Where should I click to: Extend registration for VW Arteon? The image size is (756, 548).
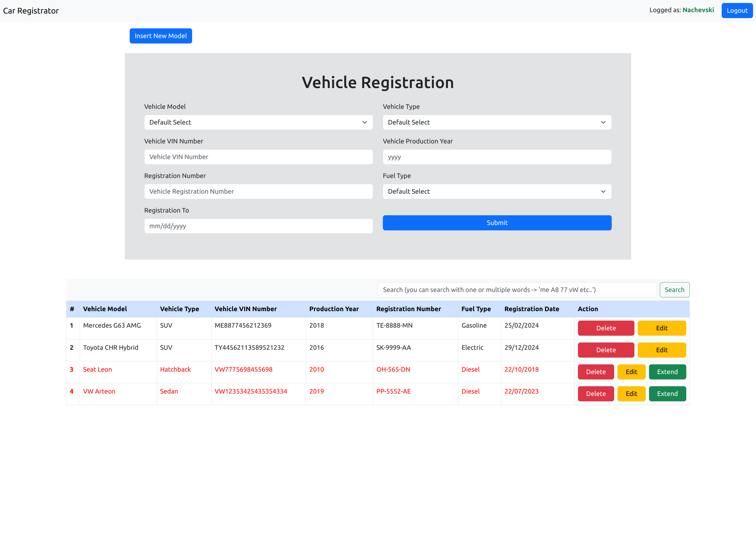point(667,394)
